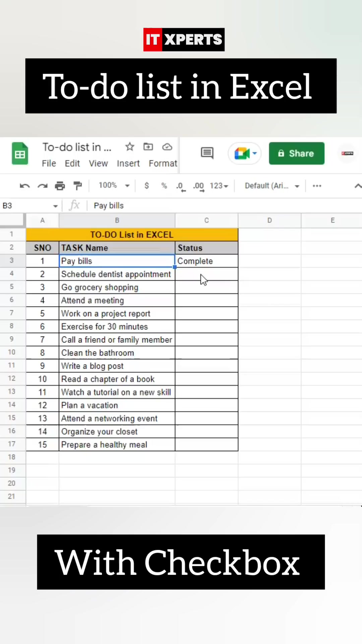This screenshot has height=644, width=362.
Task: Select the Status header cell
Action: 206,248
